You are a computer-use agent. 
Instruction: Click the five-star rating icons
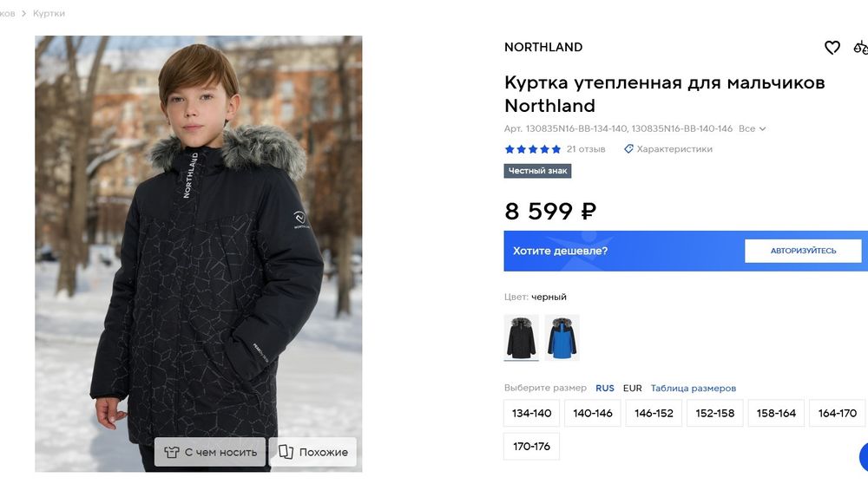532,149
